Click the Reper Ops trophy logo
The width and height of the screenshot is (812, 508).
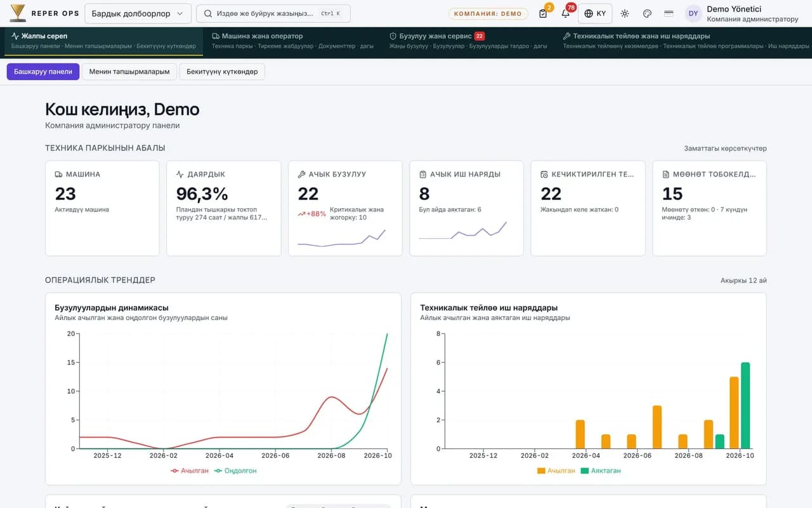(18, 13)
